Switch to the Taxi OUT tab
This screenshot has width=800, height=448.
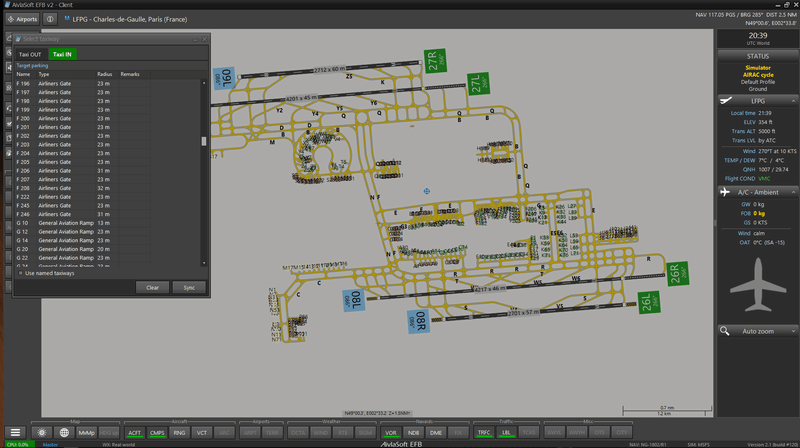(30, 53)
